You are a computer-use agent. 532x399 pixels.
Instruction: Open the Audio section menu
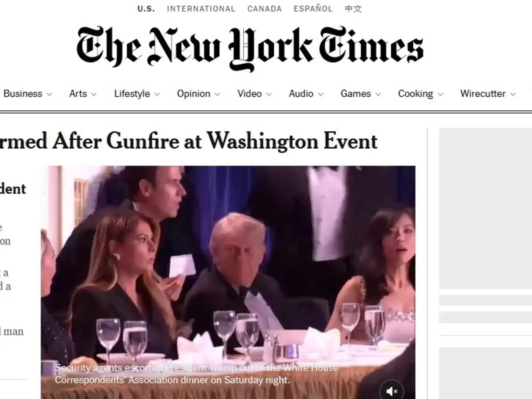[x=306, y=94]
